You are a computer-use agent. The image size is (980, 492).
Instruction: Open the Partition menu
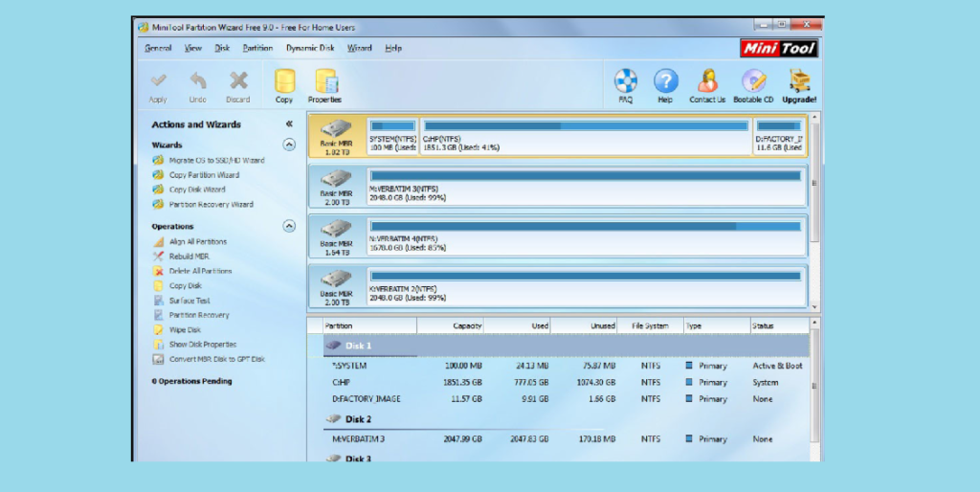[x=257, y=48]
